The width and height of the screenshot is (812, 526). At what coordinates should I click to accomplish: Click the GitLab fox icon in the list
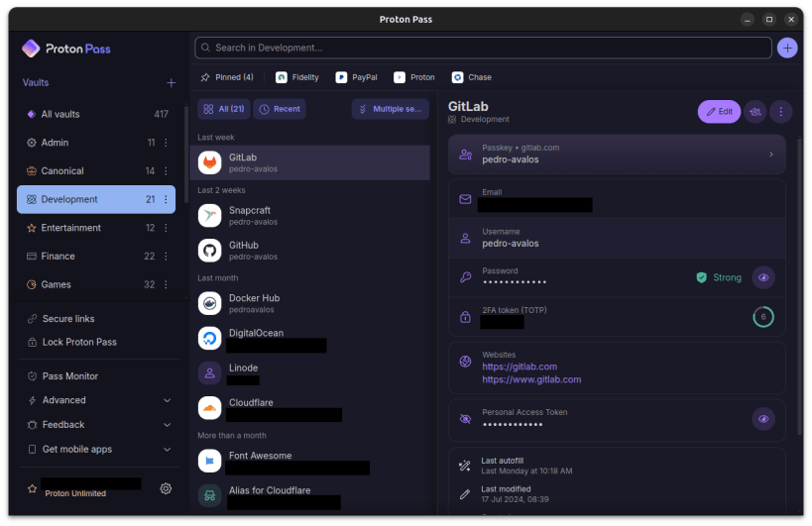tap(210, 162)
